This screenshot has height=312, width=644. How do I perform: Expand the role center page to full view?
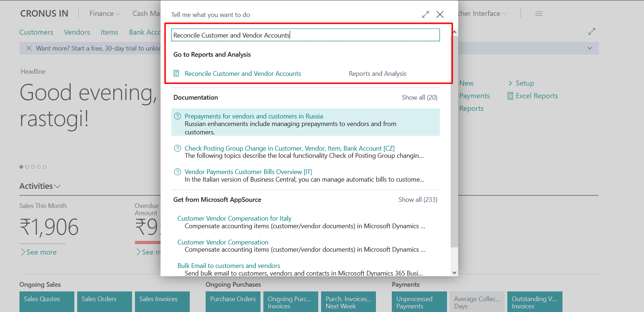coord(592,32)
